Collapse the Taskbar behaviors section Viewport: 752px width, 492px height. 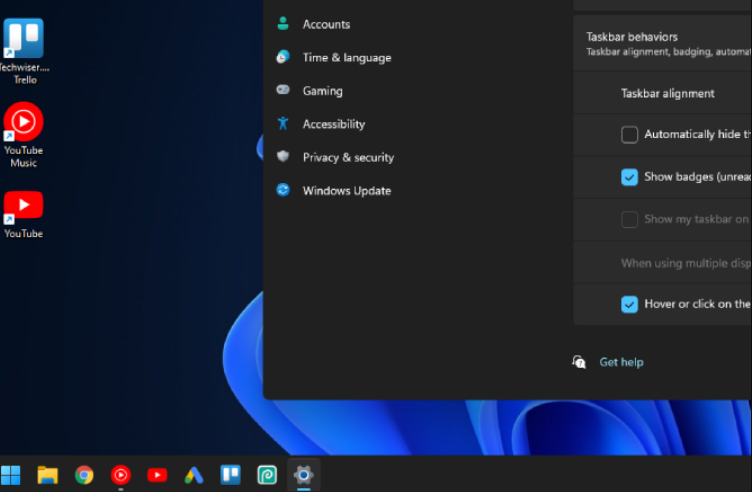point(662,43)
